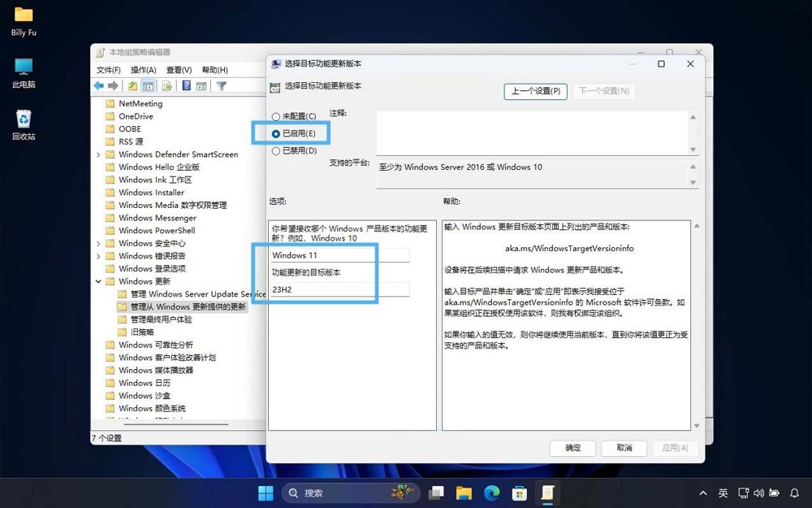Expand the Windows Defender SmartScreen node
This screenshot has height=508, width=812.
tap(99, 154)
